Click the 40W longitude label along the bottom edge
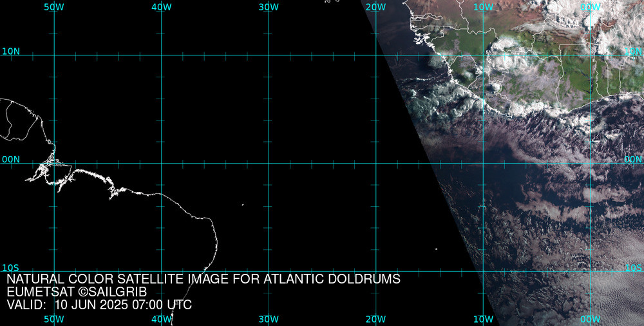 (x=162, y=319)
